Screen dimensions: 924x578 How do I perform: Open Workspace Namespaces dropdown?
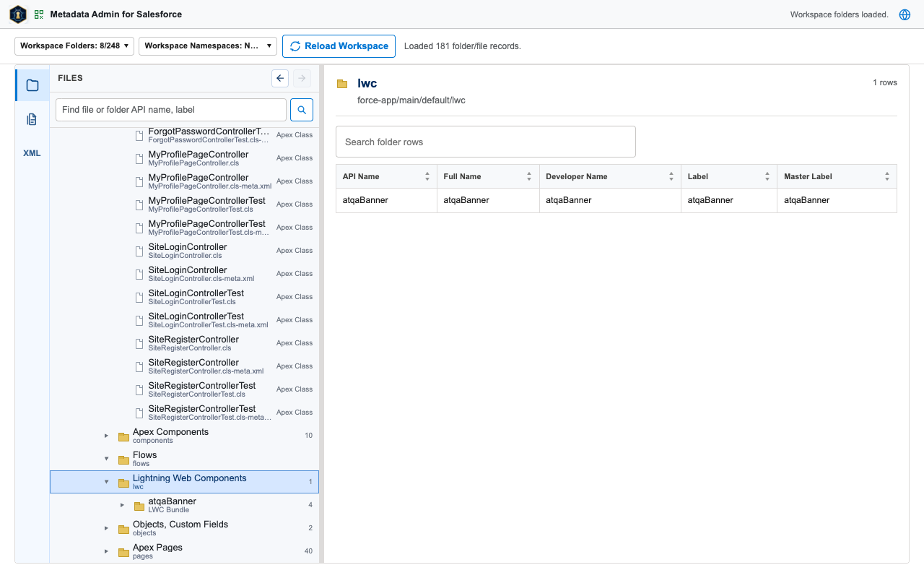(x=208, y=46)
